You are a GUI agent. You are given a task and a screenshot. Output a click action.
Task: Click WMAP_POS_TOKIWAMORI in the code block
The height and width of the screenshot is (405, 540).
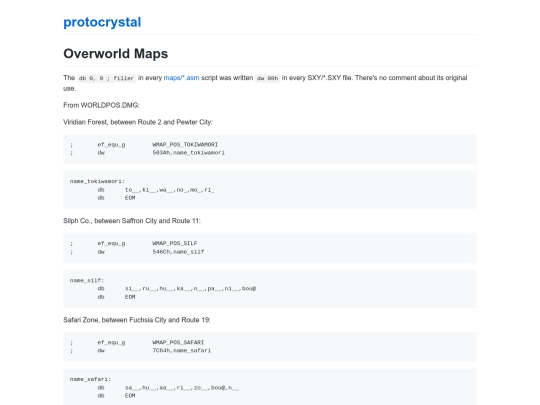185,144
